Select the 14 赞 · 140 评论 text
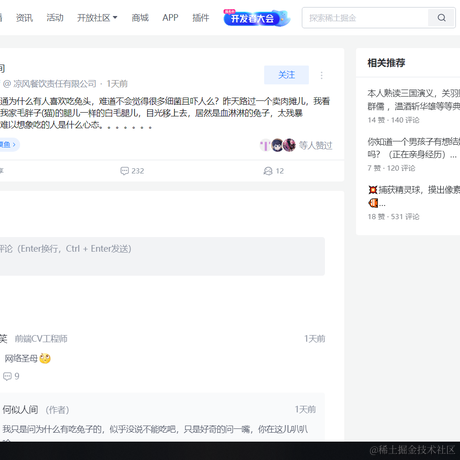The image size is (460, 460). (x=393, y=120)
